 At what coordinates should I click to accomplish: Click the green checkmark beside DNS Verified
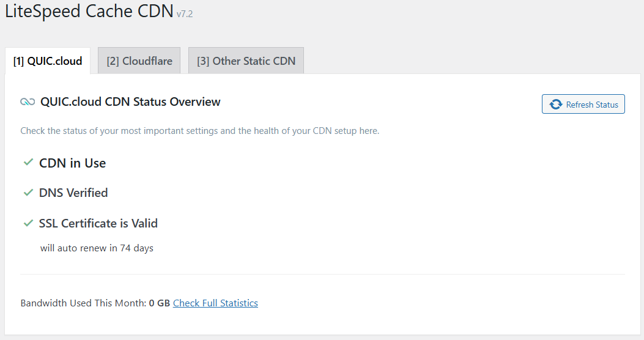(28, 192)
